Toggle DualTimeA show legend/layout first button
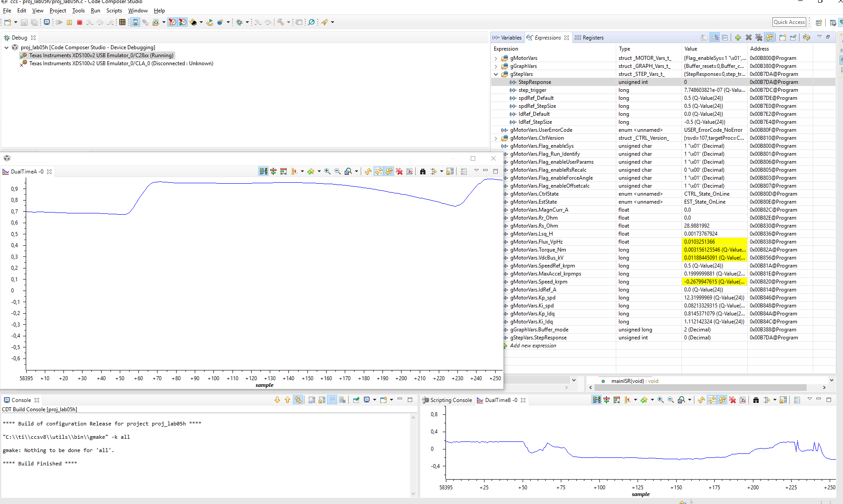 (x=263, y=171)
